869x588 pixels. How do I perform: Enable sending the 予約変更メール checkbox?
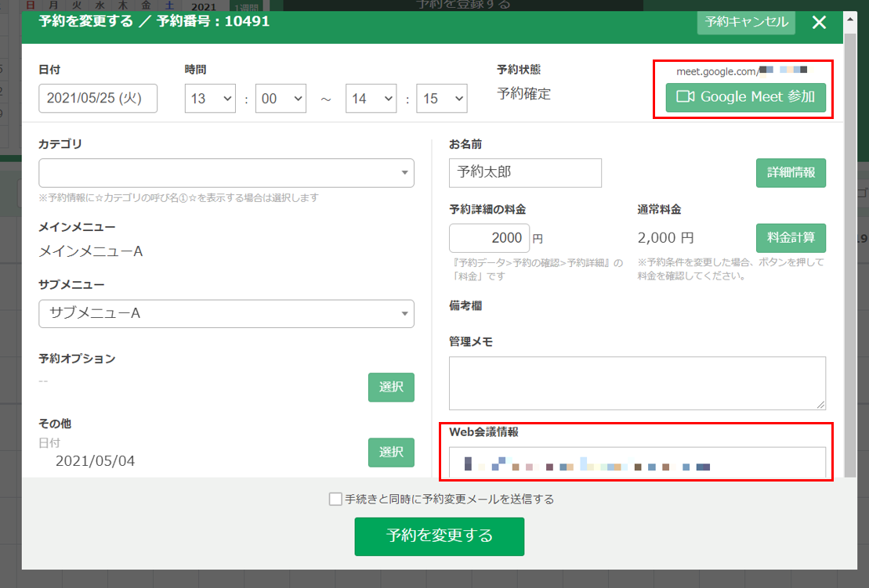click(335, 500)
